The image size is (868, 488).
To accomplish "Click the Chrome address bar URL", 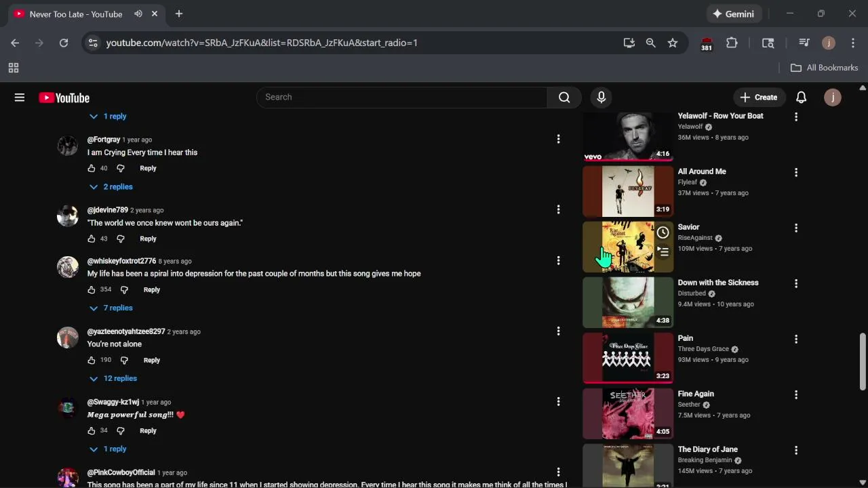I will [x=262, y=43].
